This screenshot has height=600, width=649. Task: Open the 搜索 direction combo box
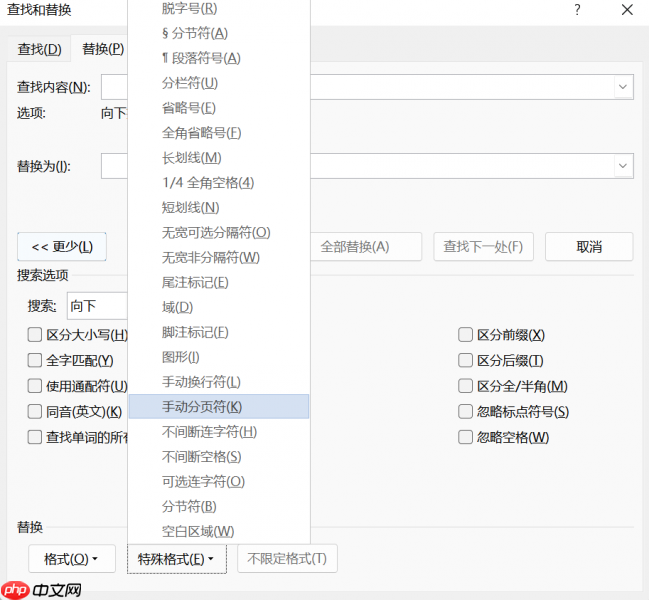point(98,306)
